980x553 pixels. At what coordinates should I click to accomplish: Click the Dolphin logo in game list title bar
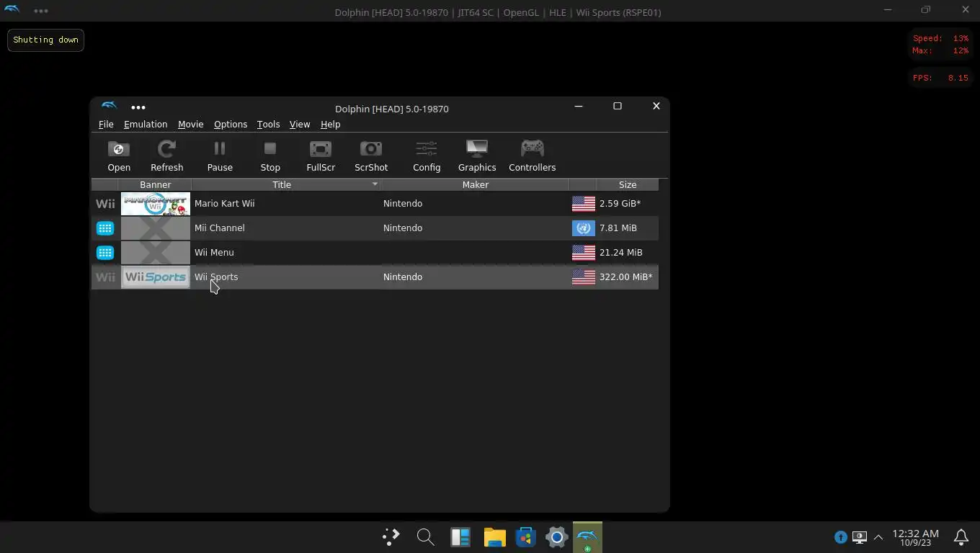click(109, 106)
